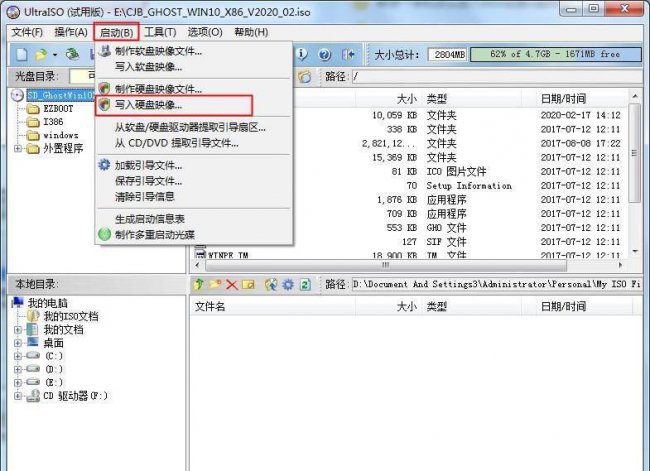Expand the (D:) drive node
650x471 pixels.
18,369
